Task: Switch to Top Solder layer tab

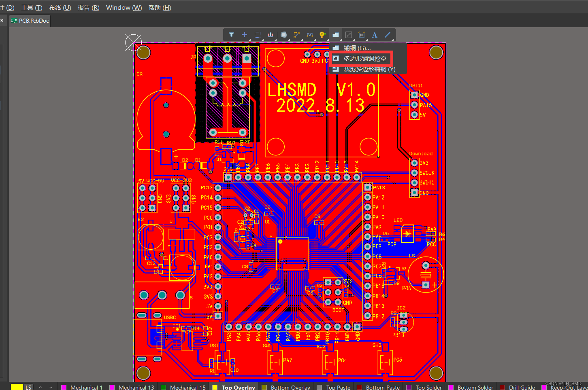Action: pyautogui.click(x=424, y=387)
